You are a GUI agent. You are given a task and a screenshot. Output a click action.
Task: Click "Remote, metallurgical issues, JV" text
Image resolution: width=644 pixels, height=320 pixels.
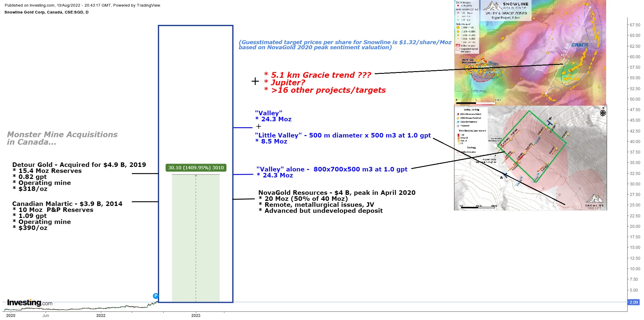tap(319, 204)
